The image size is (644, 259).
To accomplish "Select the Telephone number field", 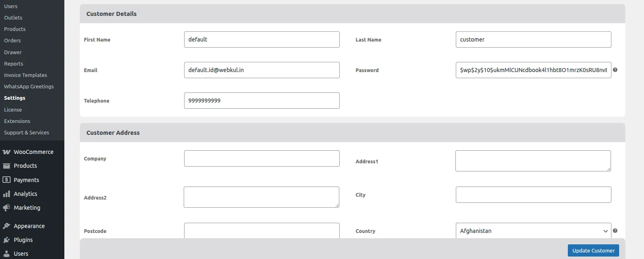I will 262,101.
